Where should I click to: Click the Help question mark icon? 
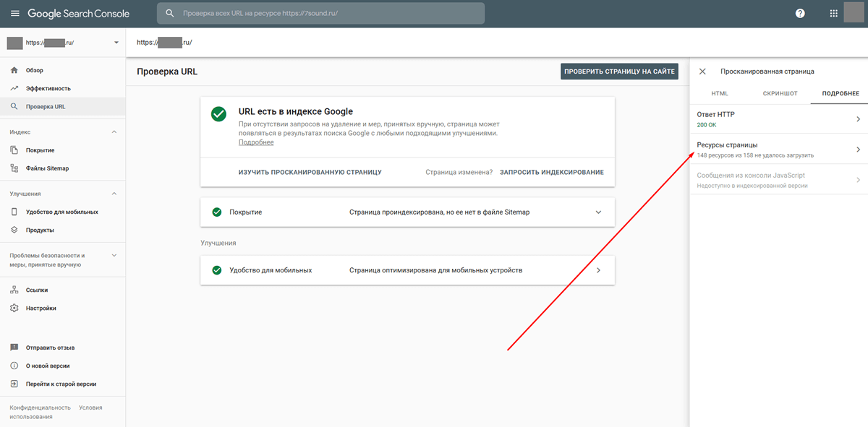[x=800, y=14]
